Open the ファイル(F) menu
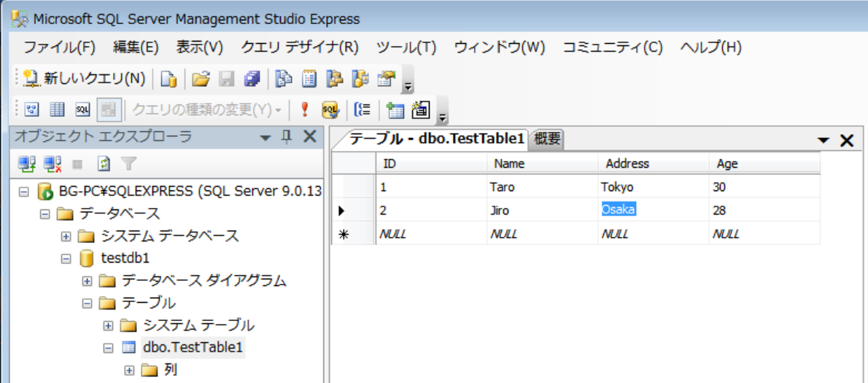 pos(60,47)
